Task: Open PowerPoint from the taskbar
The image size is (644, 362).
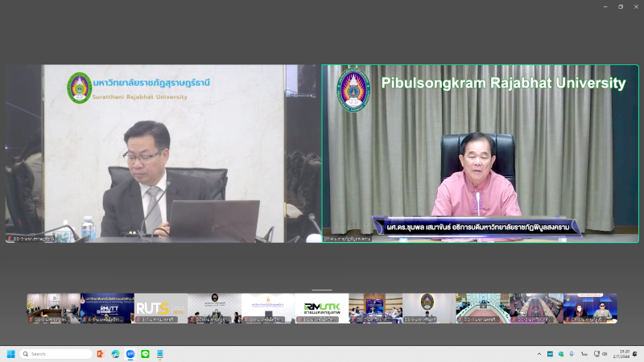Action: pos(101,354)
